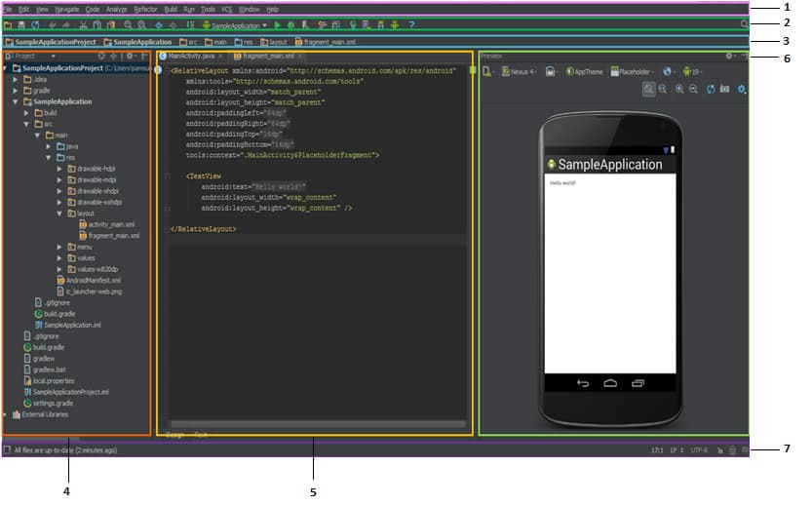This screenshot has height=506, width=812.
Task: Open the Tools menu
Action: click(209, 10)
